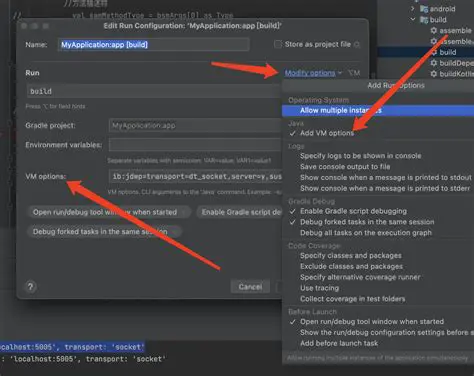The image size is (474, 376).
Task: Collapse the build node in Gradle tree
Action: 413,19
